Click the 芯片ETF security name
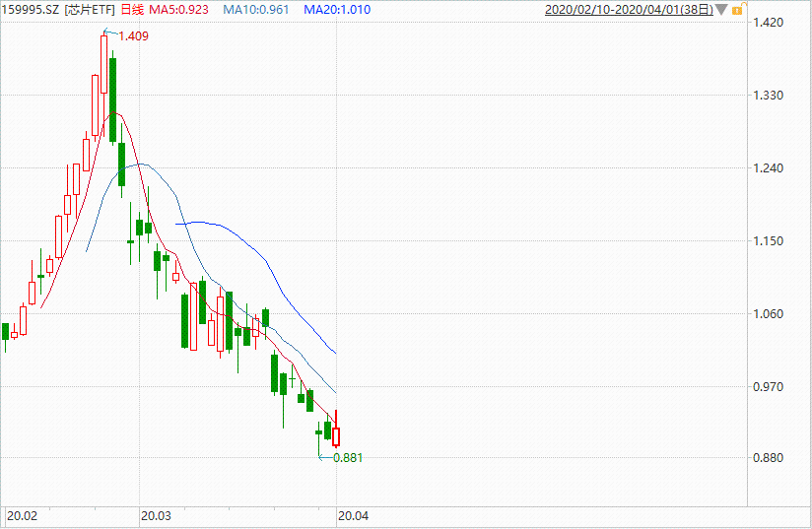The image size is (812, 529). coord(90,10)
